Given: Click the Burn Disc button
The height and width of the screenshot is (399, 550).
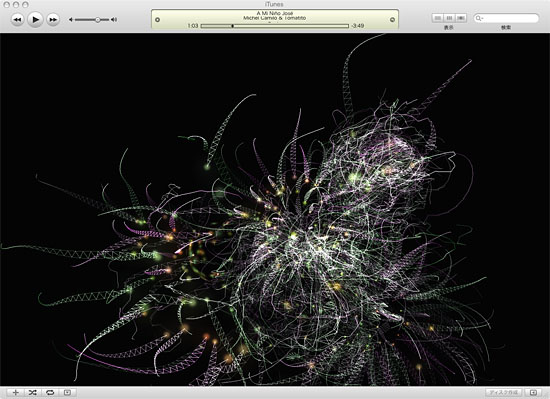Looking at the screenshot, I should 504,393.
